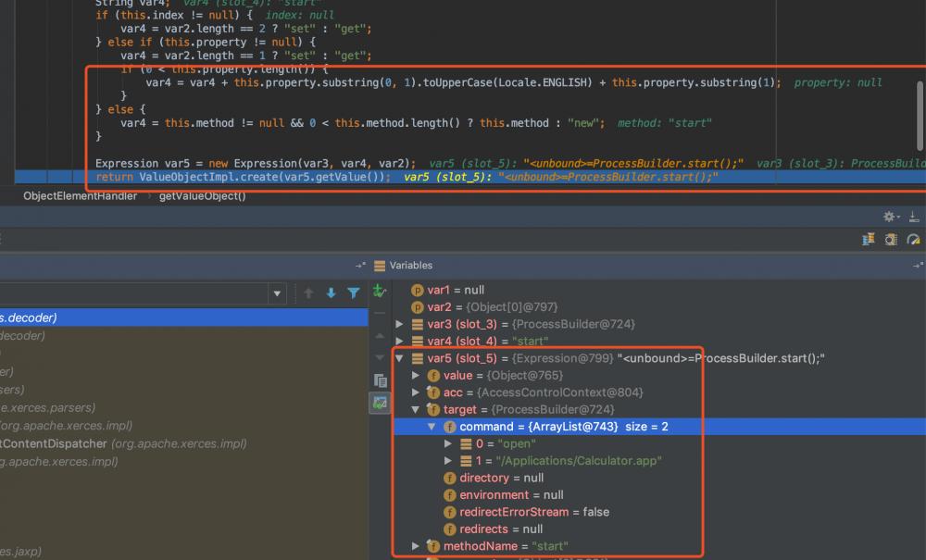Click the speedometer icon in debug toolbar

914,239
